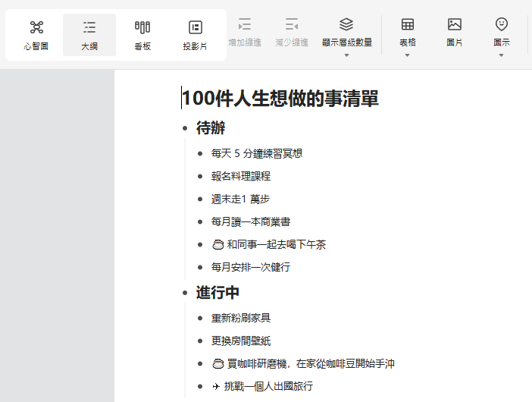The width and height of the screenshot is (532, 402).
Task: Open the 表格 dropdown arrow
Action: 408,55
